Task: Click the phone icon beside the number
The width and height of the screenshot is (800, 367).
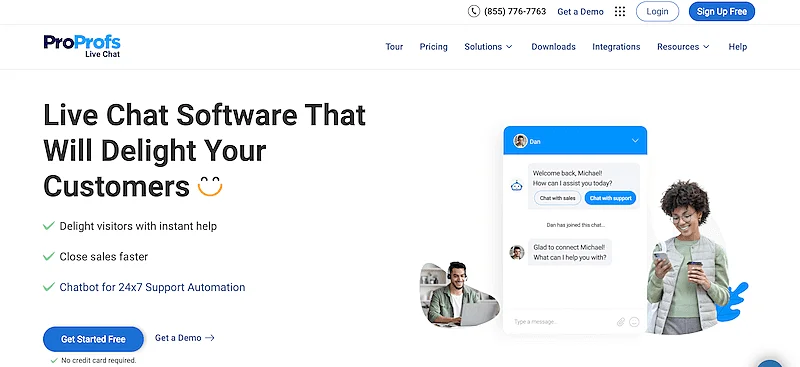Action: click(473, 11)
